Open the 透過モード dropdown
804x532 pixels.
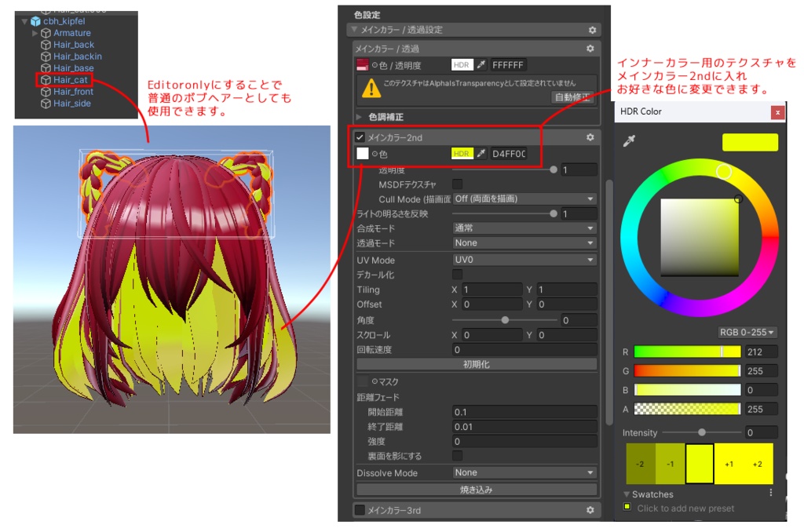(524, 243)
